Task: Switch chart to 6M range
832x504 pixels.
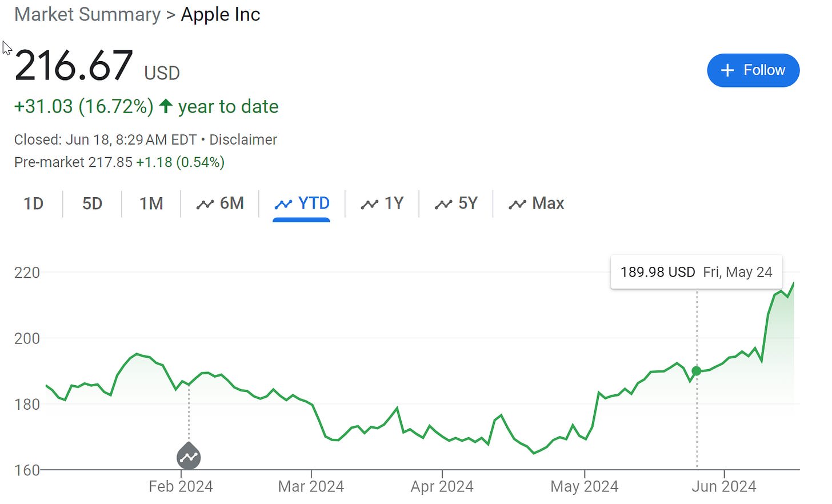Action: pyautogui.click(x=220, y=203)
